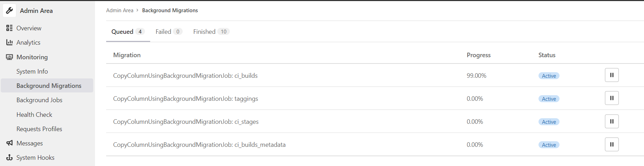Click the Monitoring monitor icon
644x166 pixels.
[9, 57]
